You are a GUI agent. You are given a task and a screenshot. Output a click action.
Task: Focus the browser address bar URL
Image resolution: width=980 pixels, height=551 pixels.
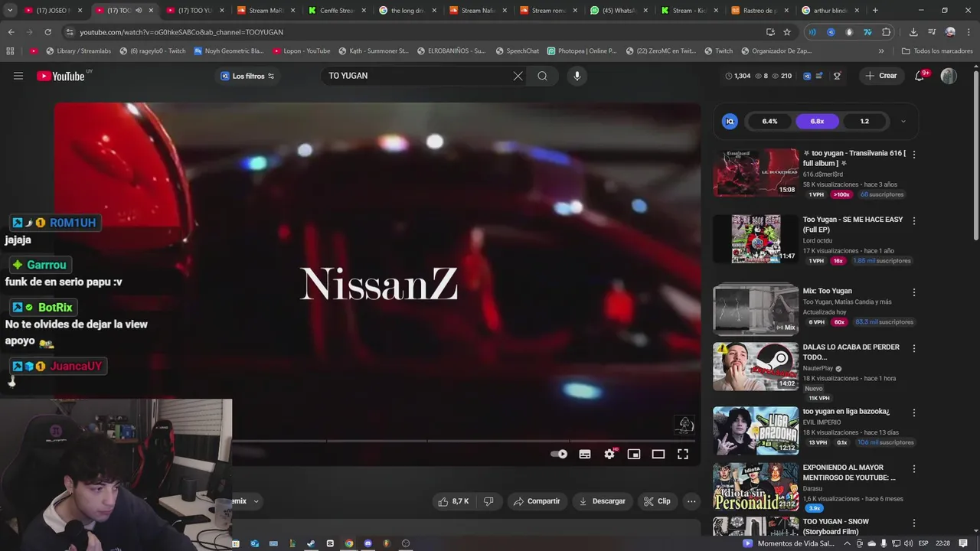click(181, 32)
